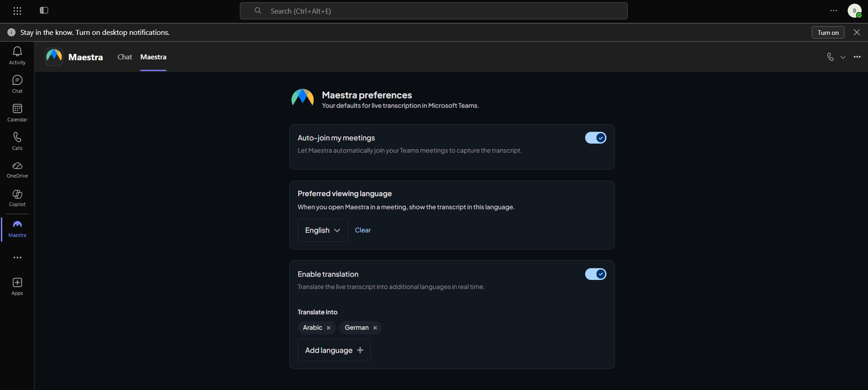Switch to the Maestra tab
Viewport: 868px width, 390px height.
pyautogui.click(x=153, y=57)
